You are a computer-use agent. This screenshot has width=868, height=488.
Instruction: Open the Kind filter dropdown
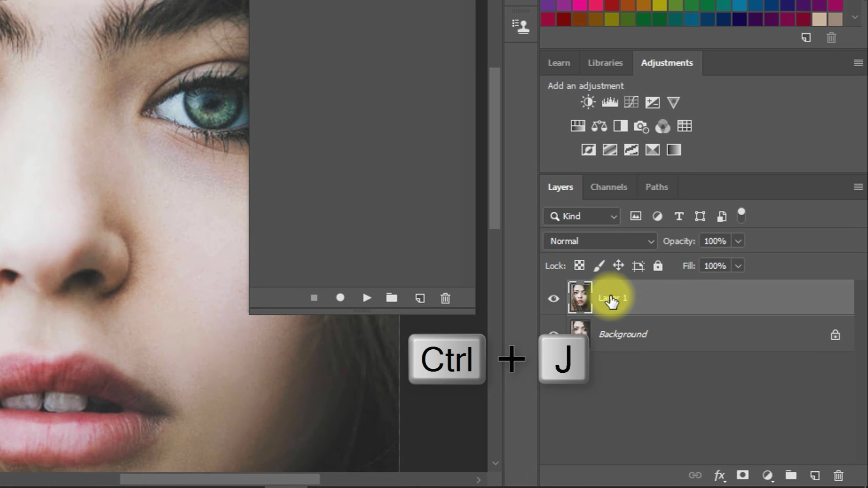(582, 216)
